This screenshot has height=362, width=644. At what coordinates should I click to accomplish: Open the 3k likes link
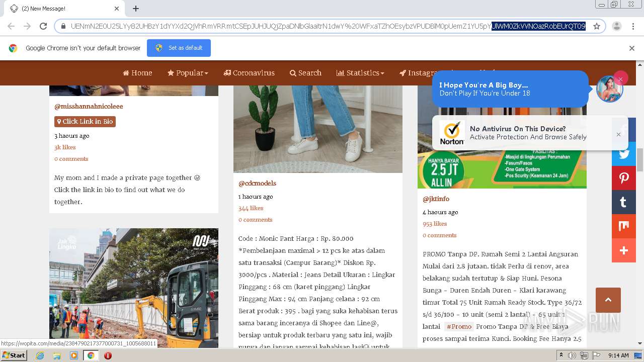pos(65,147)
